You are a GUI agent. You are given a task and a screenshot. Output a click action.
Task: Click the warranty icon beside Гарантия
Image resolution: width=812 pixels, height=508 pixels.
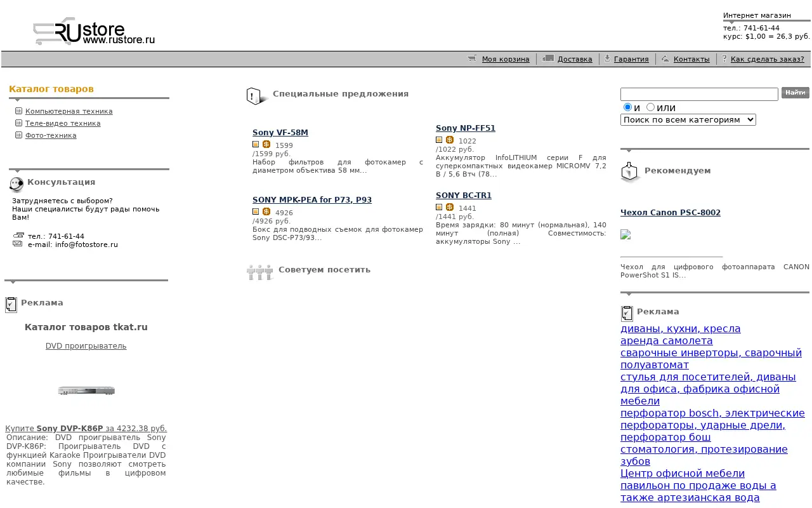click(607, 58)
